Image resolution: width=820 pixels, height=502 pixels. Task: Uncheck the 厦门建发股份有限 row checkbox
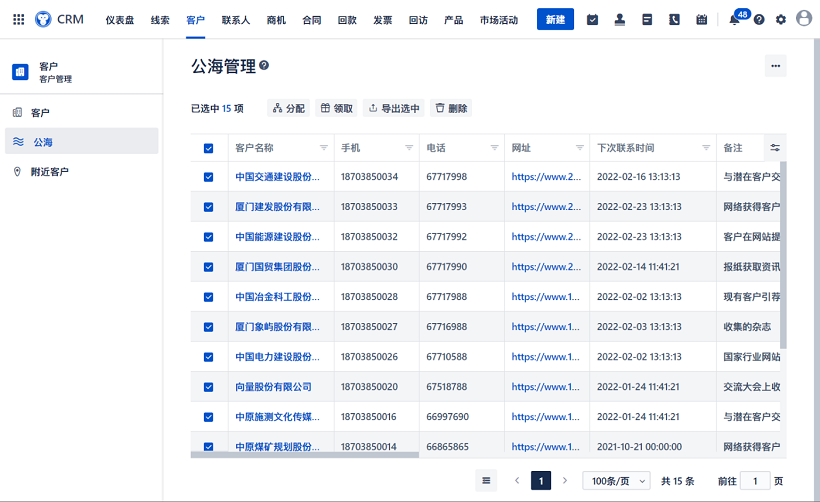pos(208,207)
